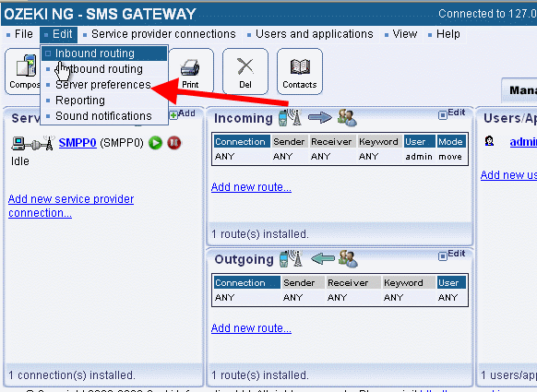Viewport: 537px width, 392px height.
Task: Open the SMPP0 connection link
Action: tap(78, 142)
